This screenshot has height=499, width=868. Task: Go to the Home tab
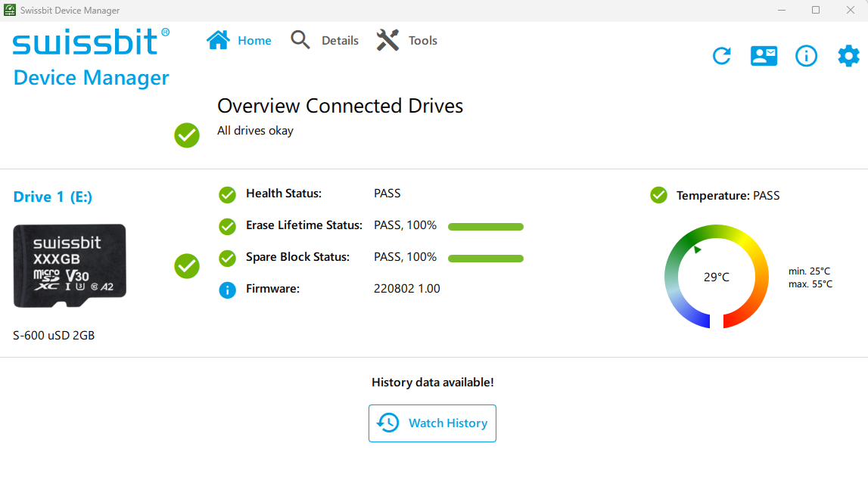(x=239, y=41)
